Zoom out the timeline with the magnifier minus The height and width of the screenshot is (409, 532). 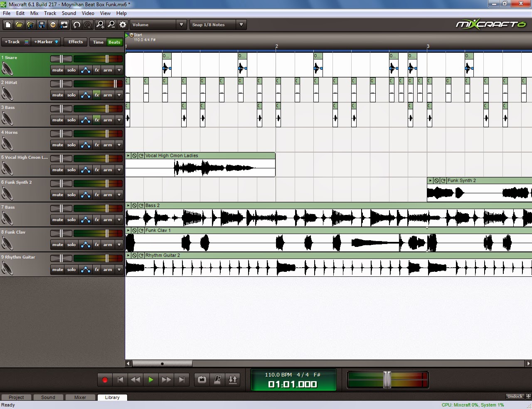click(111, 25)
